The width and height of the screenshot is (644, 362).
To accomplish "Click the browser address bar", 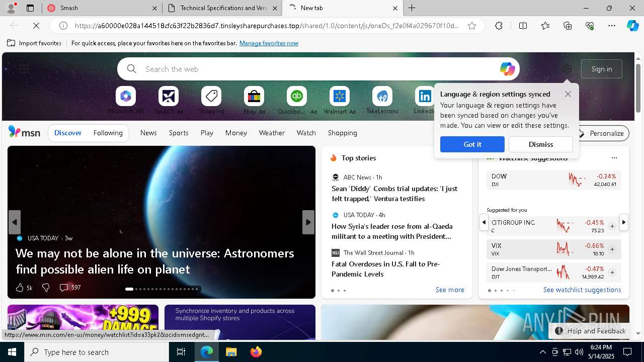I will (x=267, y=26).
